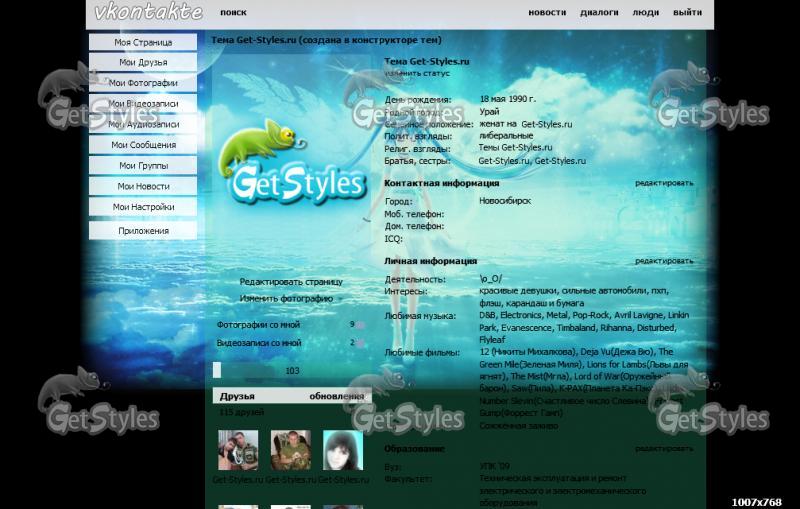Go to Моя Страница in sidebar
Screen dimensions: 800x509
tap(143, 43)
